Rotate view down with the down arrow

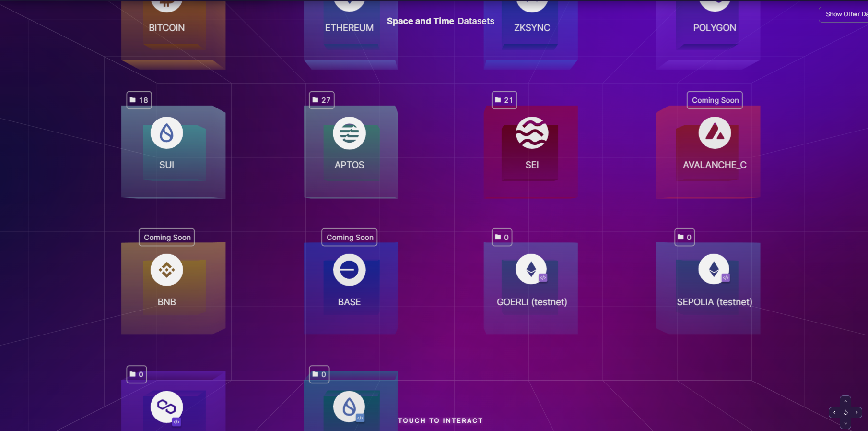click(845, 423)
